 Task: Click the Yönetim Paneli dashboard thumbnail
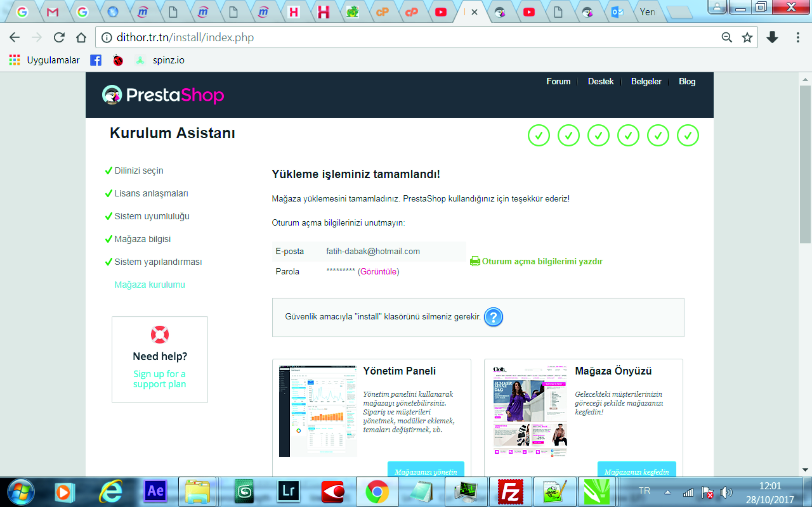pyautogui.click(x=318, y=411)
